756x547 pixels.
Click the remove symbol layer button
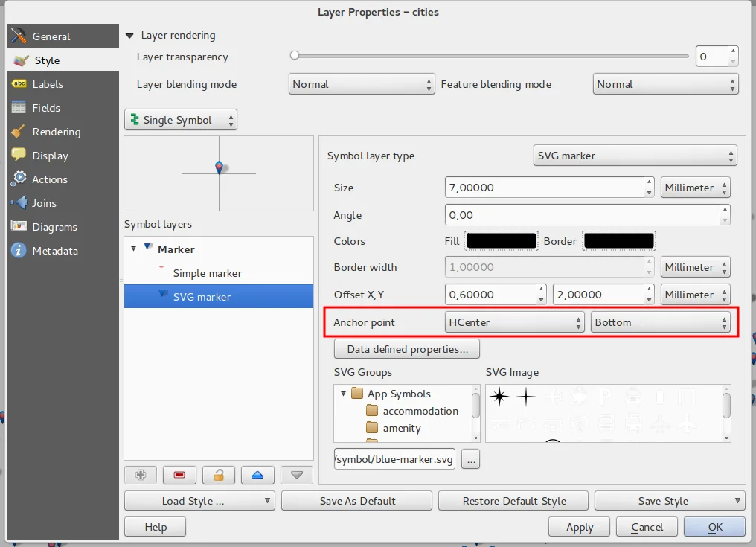(179, 475)
